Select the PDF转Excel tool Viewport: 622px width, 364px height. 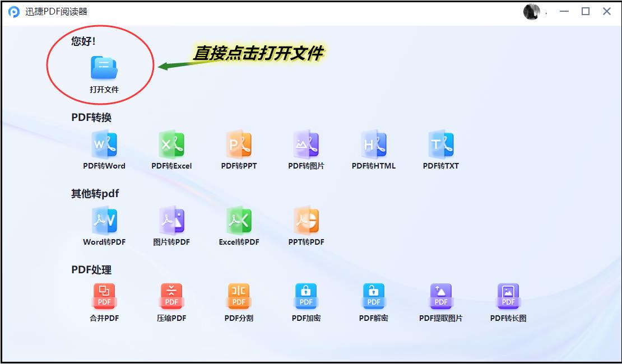[171, 144]
